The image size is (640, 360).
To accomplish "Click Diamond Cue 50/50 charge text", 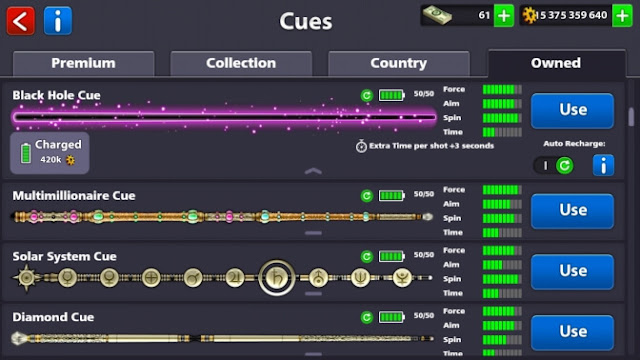I will 424,316.
